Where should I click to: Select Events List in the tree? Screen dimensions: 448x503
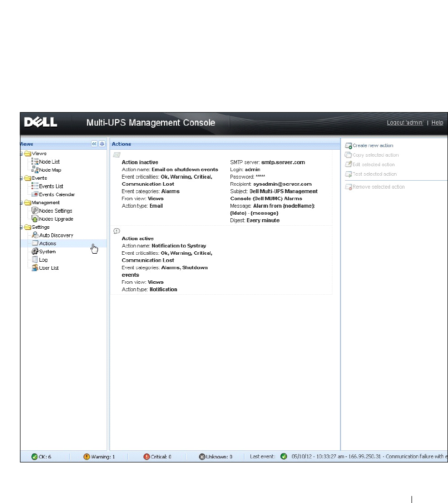[51, 186]
